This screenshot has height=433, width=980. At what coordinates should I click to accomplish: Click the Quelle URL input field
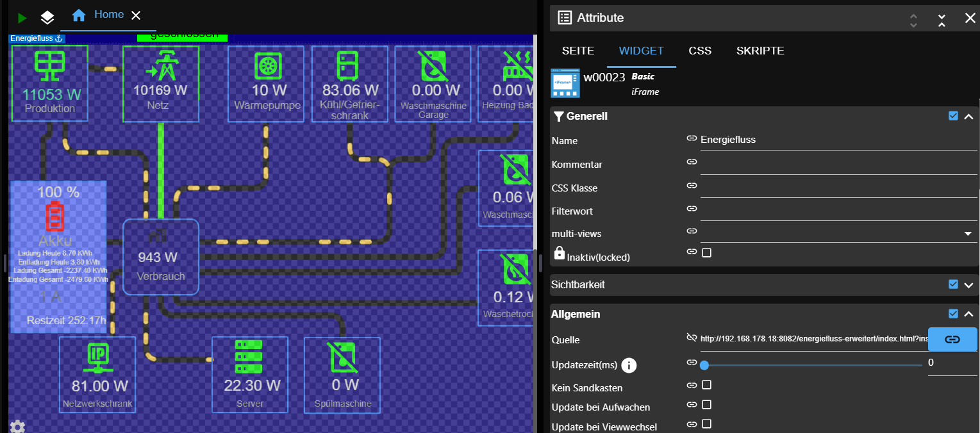(x=814, y=338)
